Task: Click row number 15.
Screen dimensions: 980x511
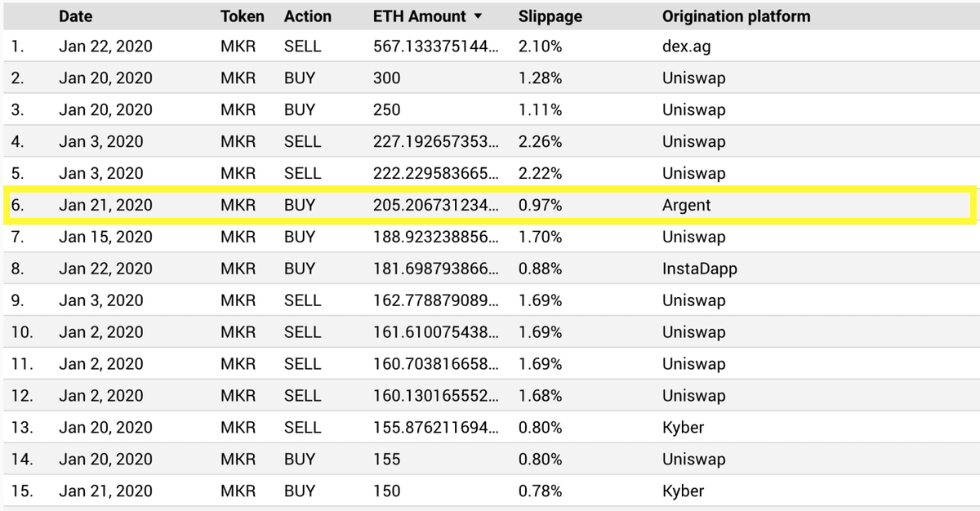Action: click(x=21, y=492)
